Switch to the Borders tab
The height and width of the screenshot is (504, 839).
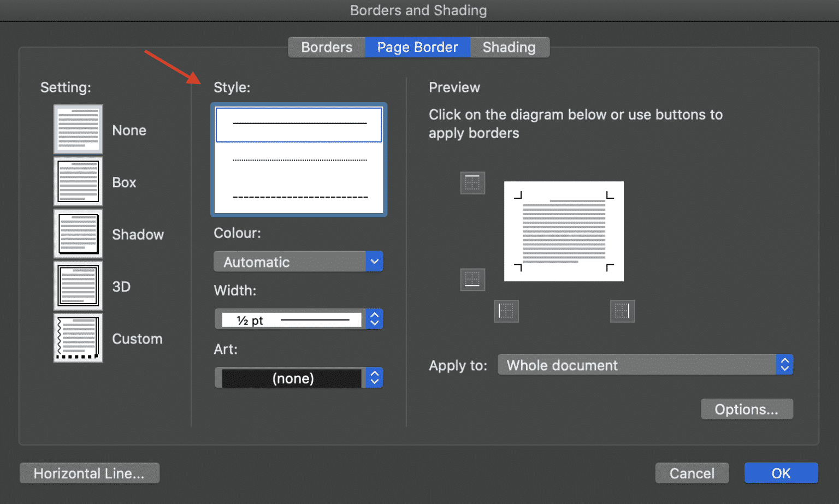point(326,47)
